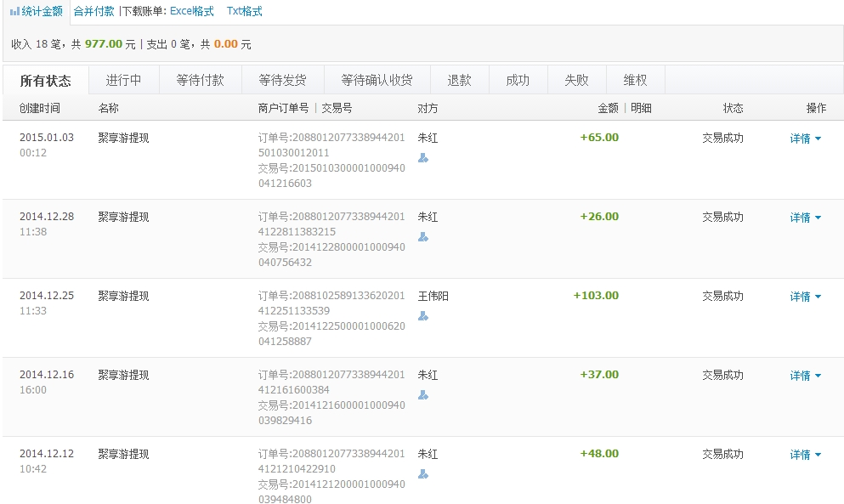
Task: Open 详情 dropdown for the +26.00 transaction
Action: point(805,218)
